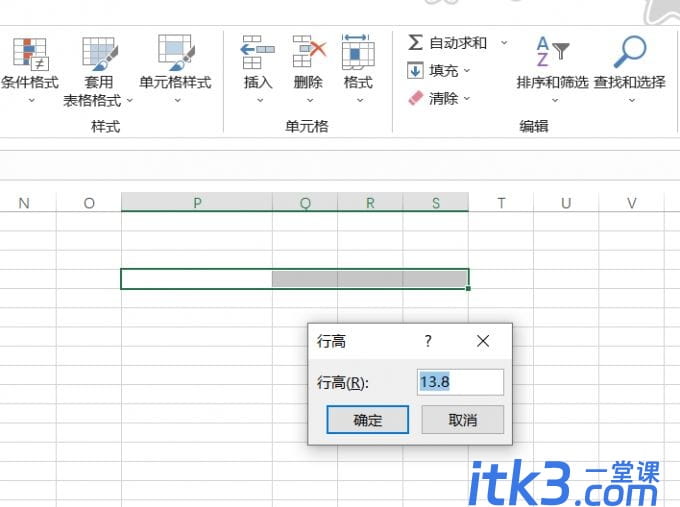Click the help question mark in 行高 dialog
The height and width of the screenshot is (507, 680).
click(x=428, y=341)
